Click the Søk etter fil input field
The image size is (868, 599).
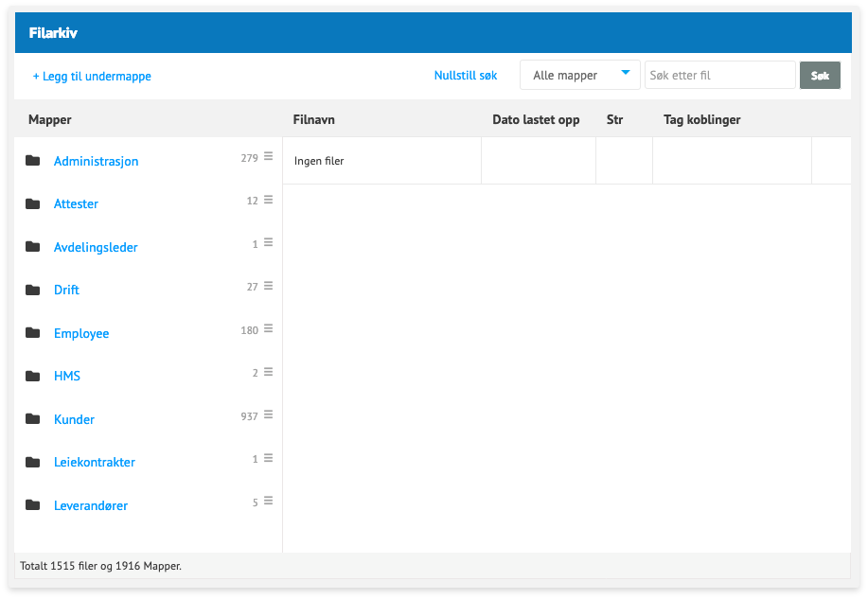coord(719,76)
